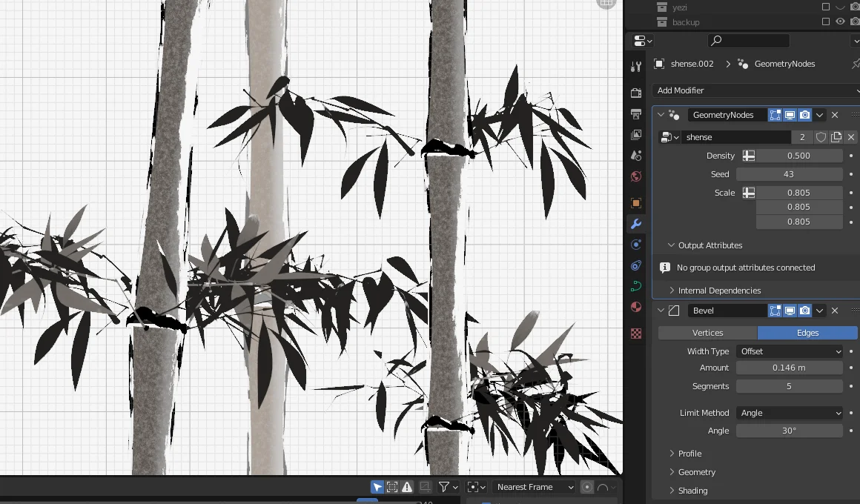Select the Physics properties tab
This screenshot has width=860, height=504.
pyautogui.click(x=635, y=265)
